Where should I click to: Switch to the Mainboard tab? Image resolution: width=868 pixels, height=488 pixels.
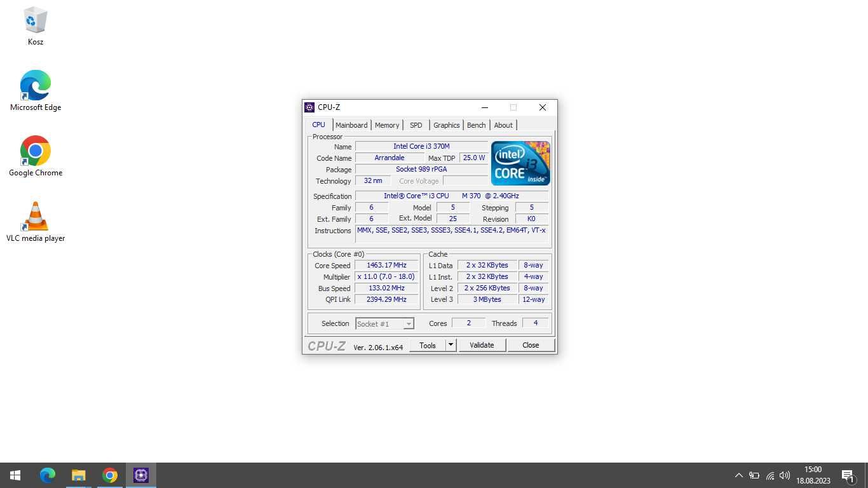click(x=351, y=125)
